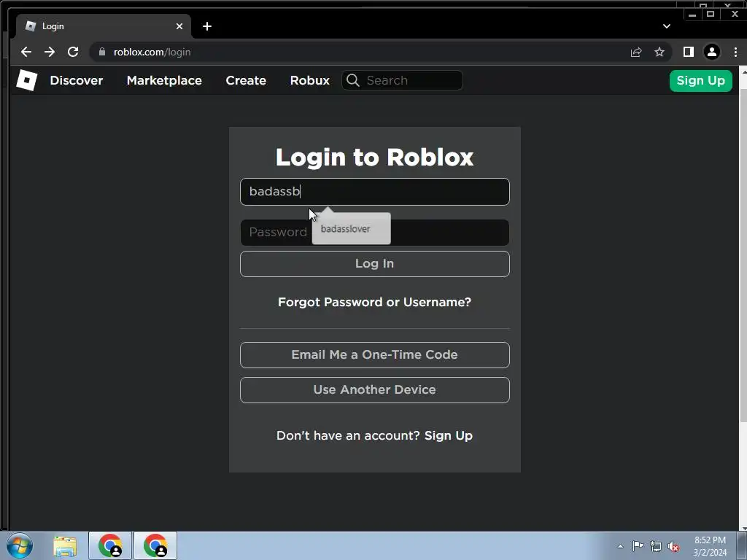Open the Discover page
Screen dimensions: 747x560
(x=76, y=80)
